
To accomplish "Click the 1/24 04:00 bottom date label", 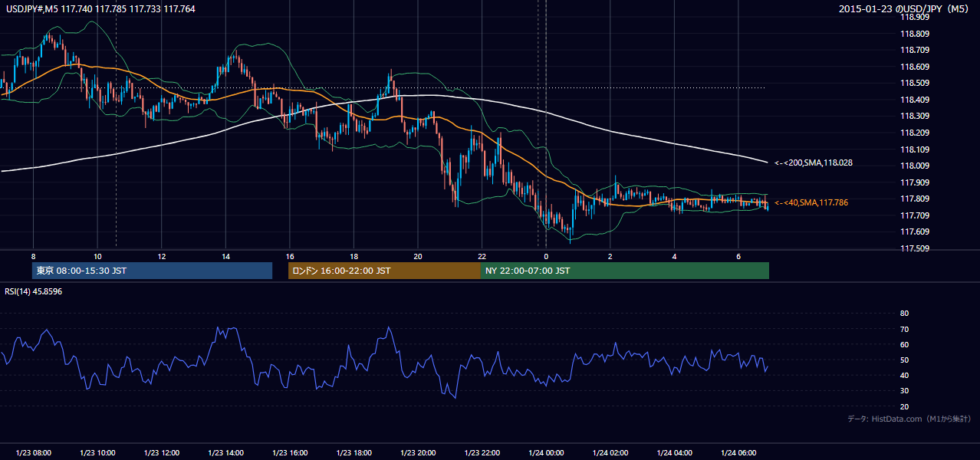I will pyautogui.click(x=674, y=453).
